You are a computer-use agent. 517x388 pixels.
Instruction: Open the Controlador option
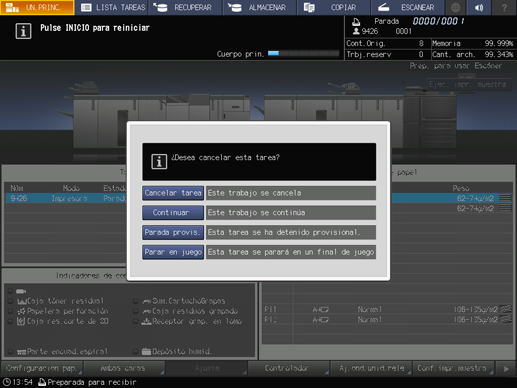(x=289, y=368)
